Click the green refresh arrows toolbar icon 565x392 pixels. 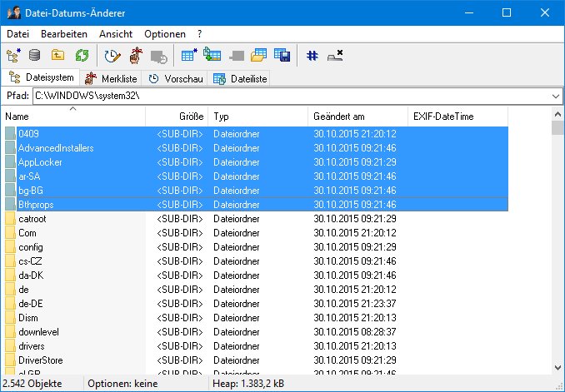(x=82, y=56)
